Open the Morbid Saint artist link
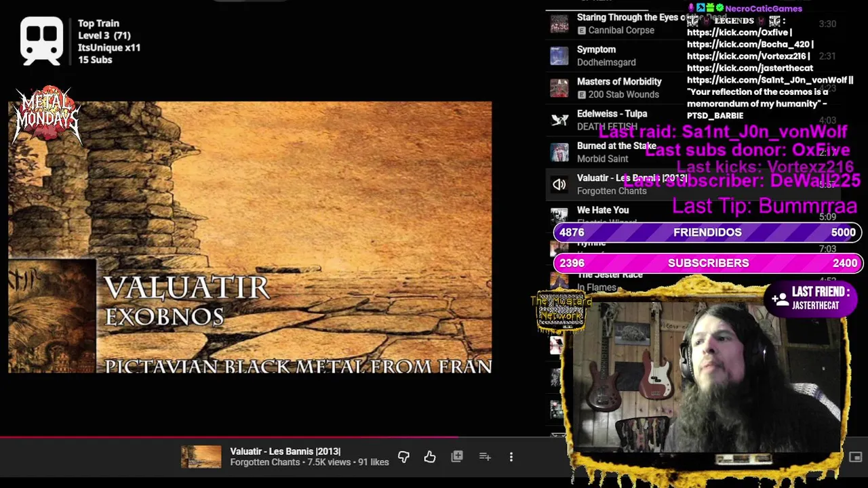This screenshot has width=868, height=488. [603, 159]
